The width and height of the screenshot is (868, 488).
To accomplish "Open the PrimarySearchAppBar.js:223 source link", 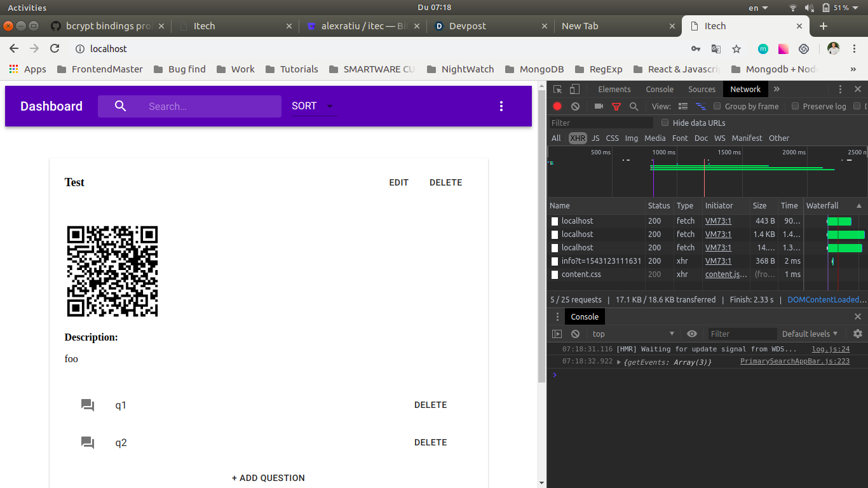I will (795, 362).
